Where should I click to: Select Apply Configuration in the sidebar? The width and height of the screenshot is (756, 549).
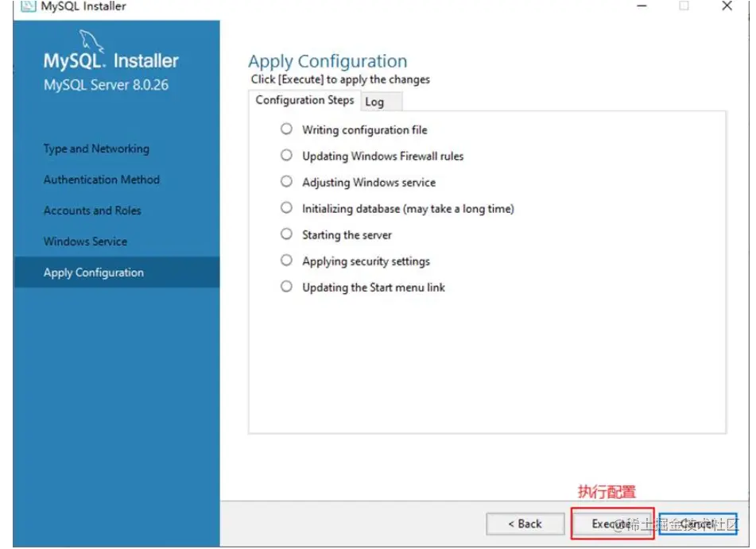click(118, 274)
